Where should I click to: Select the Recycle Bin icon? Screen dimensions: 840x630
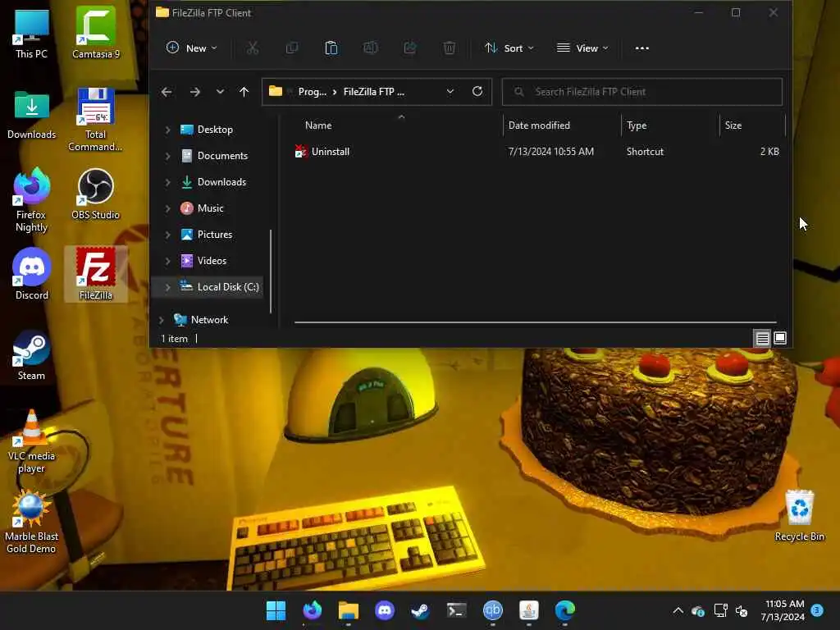[x=799, y=515]
